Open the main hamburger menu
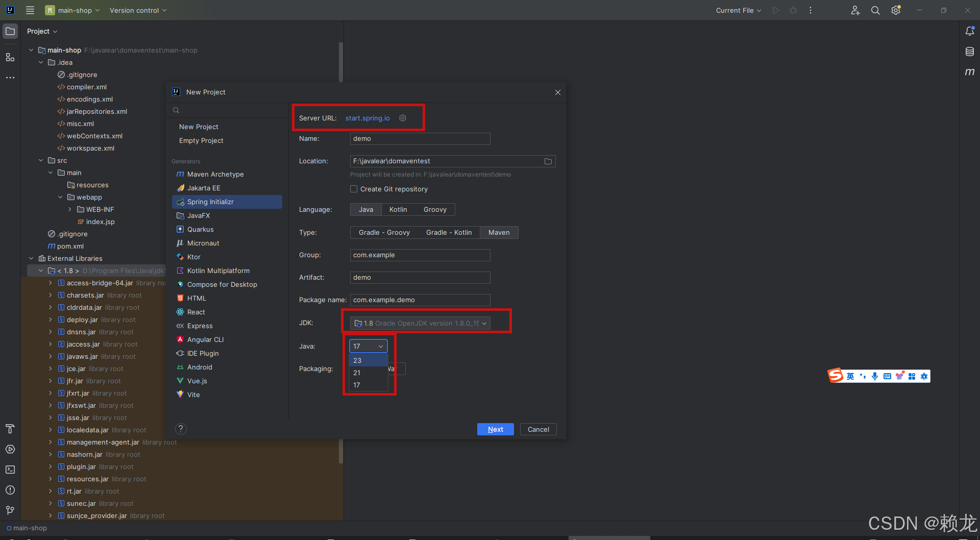980x540 pixels. (x=30, y=10)
